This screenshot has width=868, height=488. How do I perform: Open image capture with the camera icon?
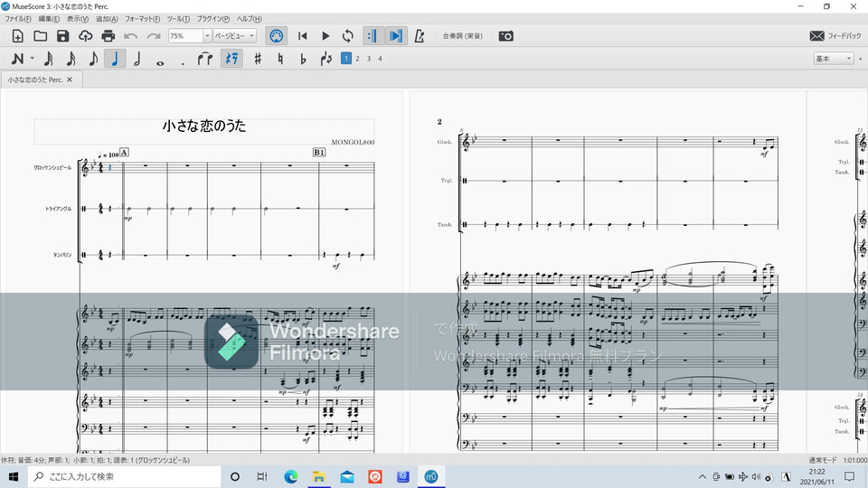coord(506,36)
